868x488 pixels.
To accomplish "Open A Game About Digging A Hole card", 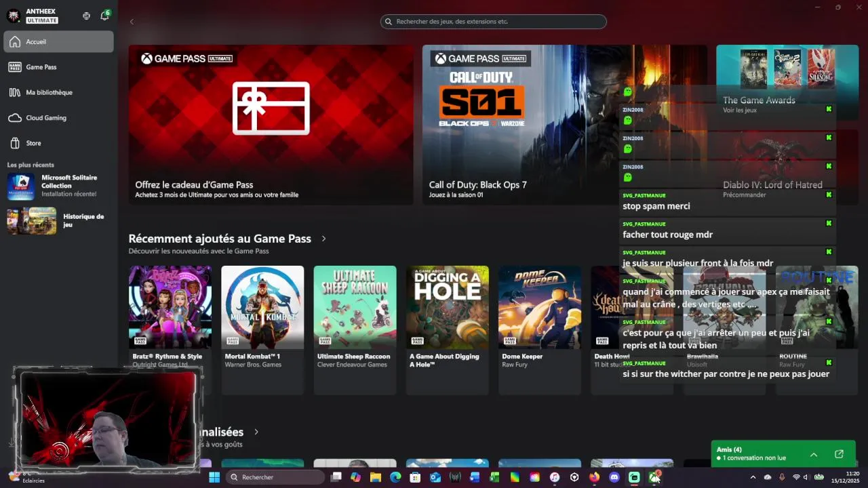I will (448, 330).
